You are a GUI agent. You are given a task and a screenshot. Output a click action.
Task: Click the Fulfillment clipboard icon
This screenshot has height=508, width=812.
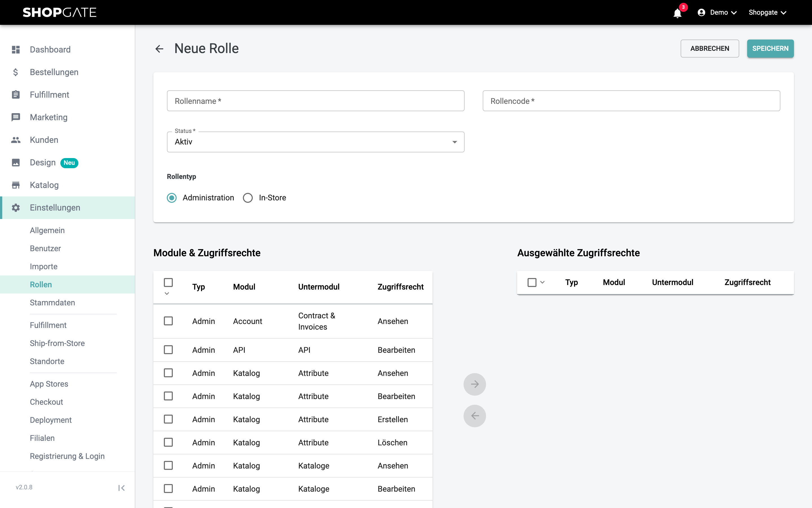tap(16, 95)
